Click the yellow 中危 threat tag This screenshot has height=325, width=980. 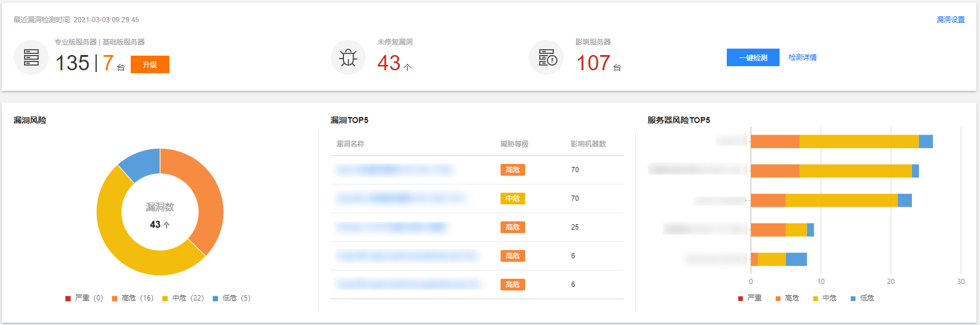[x=513, y=199]
